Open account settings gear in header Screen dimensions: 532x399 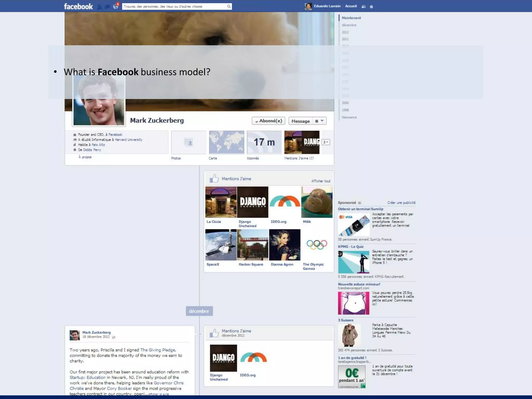[x=371, y=7]
